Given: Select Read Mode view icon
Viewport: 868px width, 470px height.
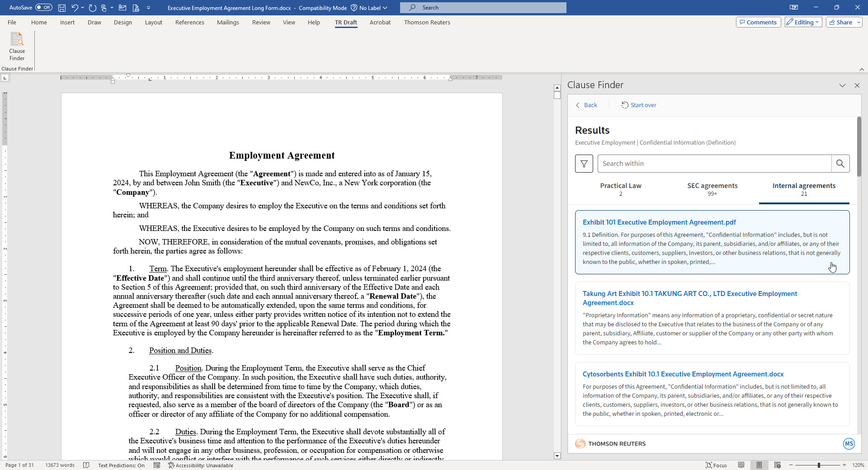Looking at the screenshot, I should point(741,465).
